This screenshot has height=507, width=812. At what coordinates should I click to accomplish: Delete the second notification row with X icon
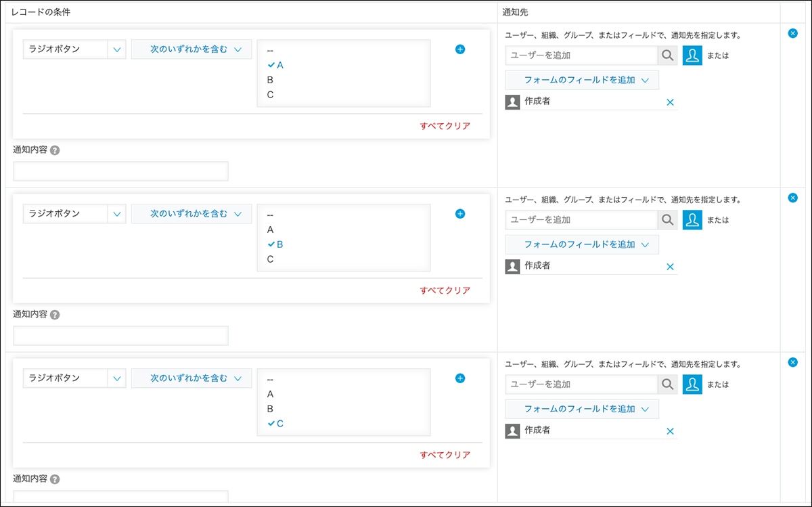coord(793,198)
